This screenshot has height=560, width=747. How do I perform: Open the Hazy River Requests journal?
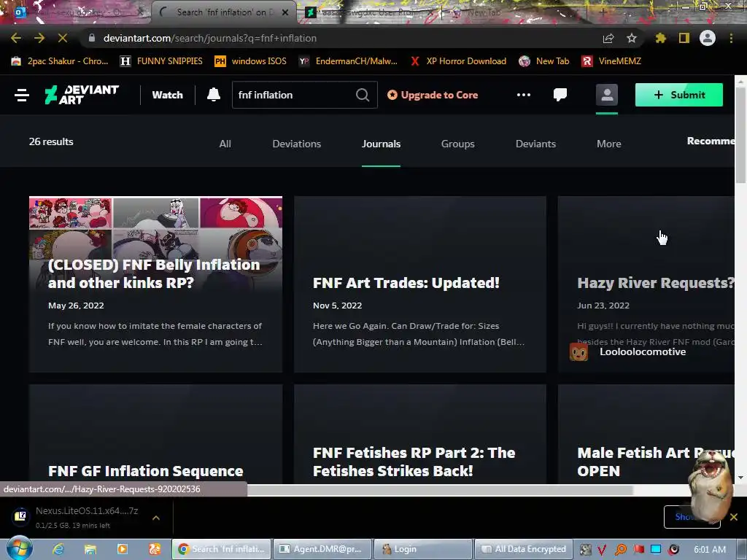(656, 283)
